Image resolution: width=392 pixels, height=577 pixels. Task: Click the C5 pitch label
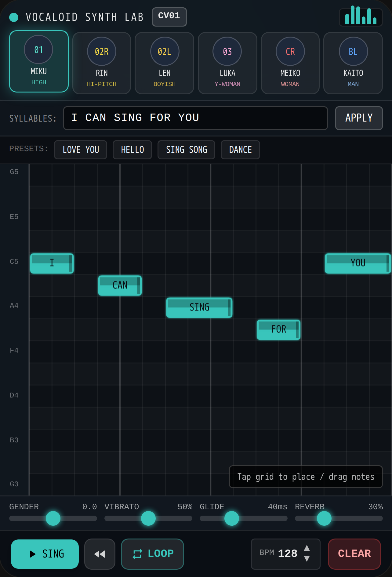(14, 262)
